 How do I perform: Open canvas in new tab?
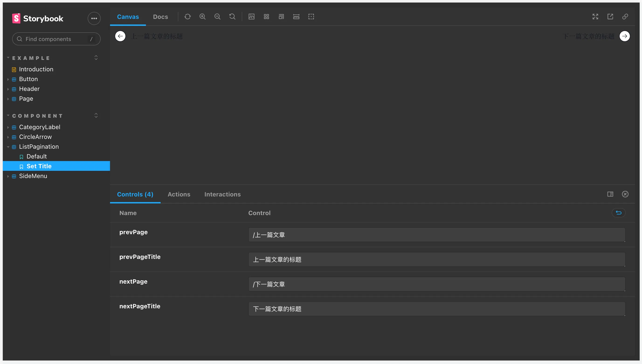tap(610, 17)
